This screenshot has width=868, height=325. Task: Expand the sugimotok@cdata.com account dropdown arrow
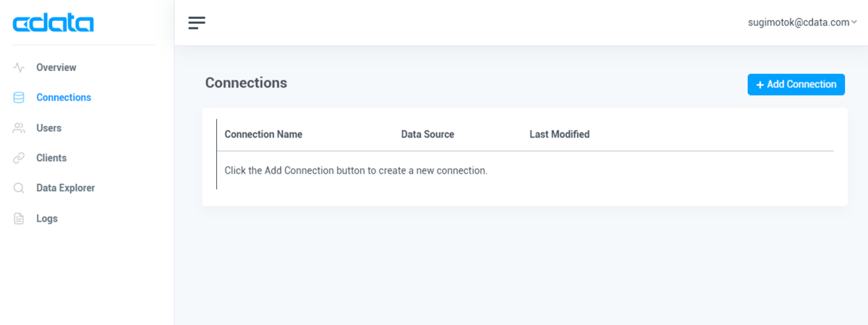click(x=854, y=22)
